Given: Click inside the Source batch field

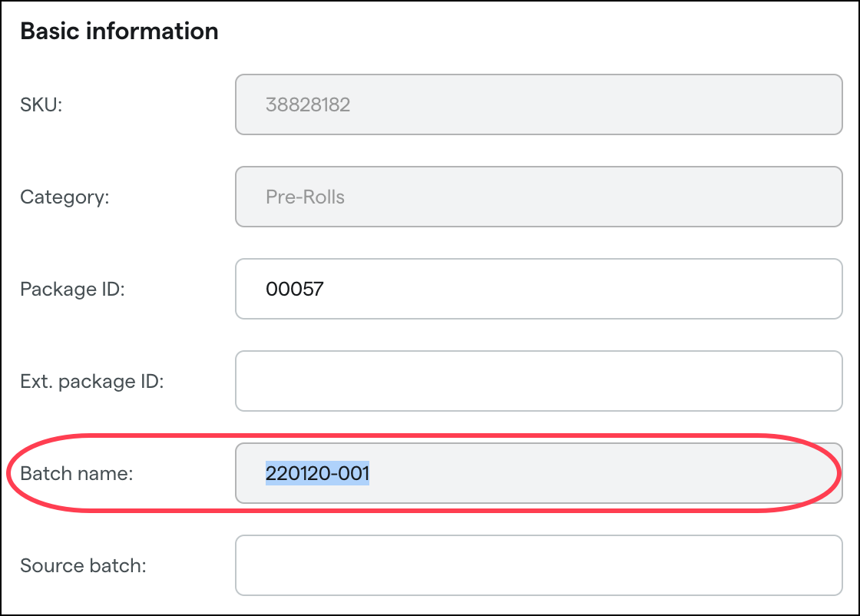Looking at the screenshot, I should 537,565.
